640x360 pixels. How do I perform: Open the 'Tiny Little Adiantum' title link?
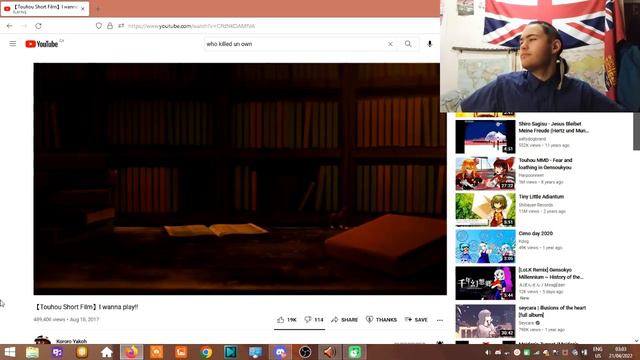[x=541, y=197]
